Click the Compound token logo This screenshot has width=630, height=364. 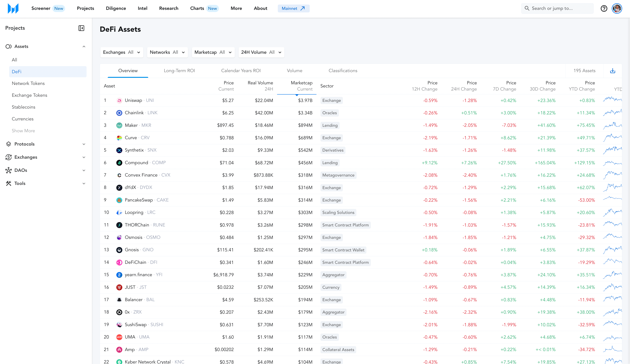(119, 163)
